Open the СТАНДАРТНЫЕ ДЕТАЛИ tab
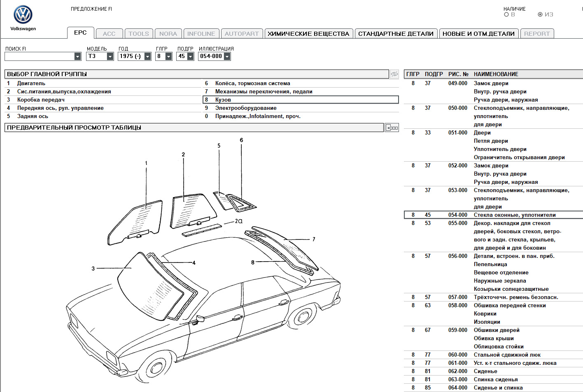 [x=396, y=34]
